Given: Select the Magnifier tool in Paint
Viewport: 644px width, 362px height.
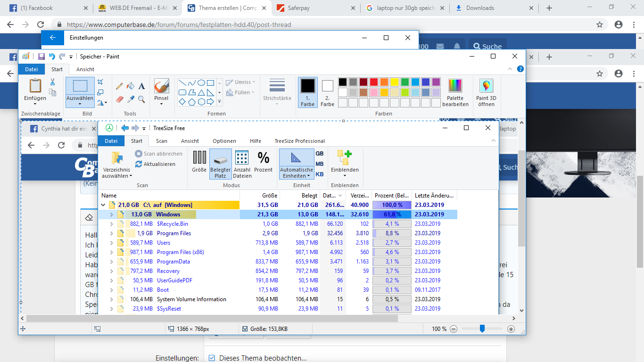Looking at the screenshot, I should pyautogui.click(x=141, y=99).
